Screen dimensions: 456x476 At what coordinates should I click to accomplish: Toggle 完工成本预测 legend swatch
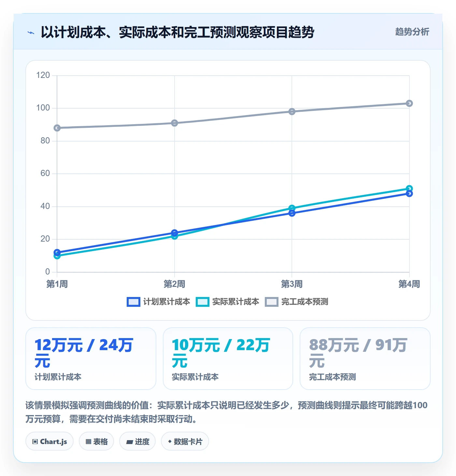point(272,302)
